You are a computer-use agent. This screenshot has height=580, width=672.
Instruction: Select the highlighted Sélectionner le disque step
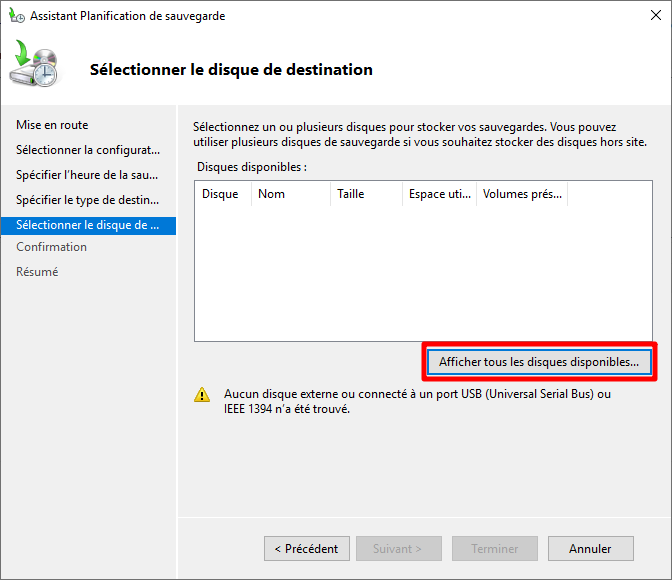[x=88, y=225]
